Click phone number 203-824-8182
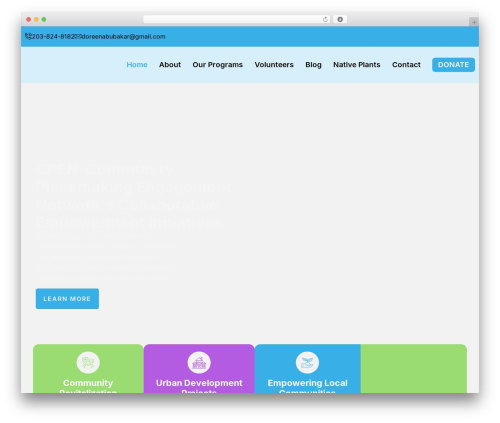Screen dimensions: 500x423 [54, 36]
